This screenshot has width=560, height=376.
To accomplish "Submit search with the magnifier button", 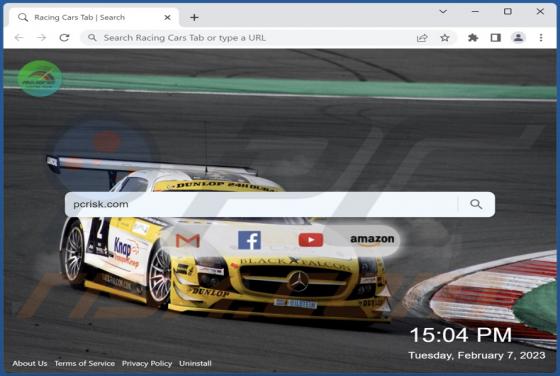I will coord(476,204).
